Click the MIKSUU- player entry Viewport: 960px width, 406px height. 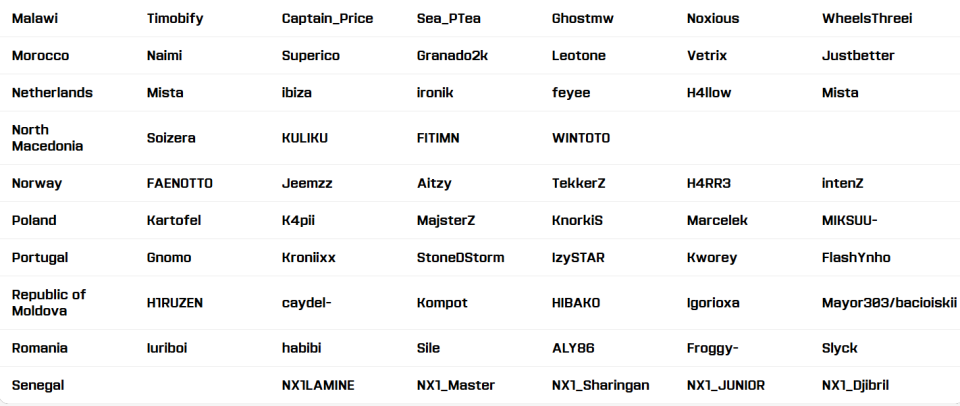850,220
